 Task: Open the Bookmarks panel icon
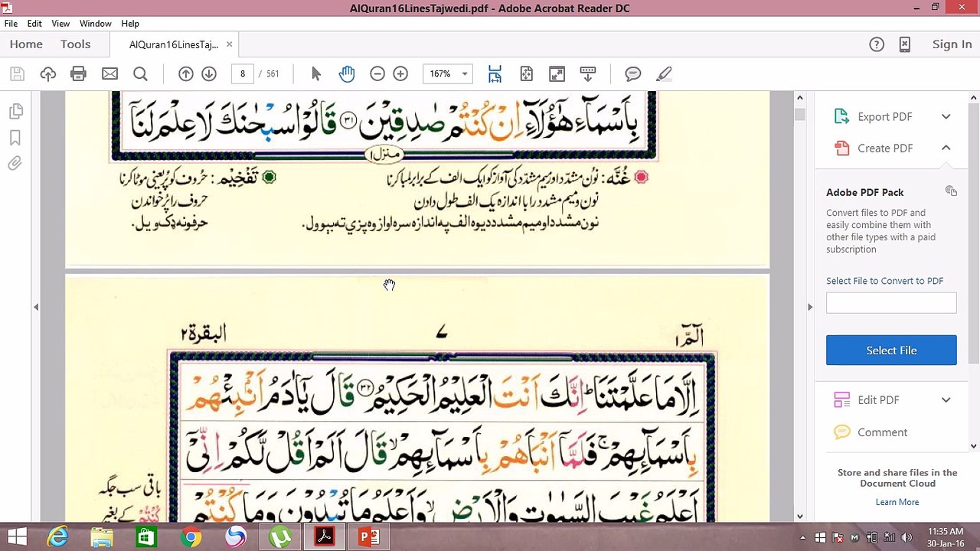click(x=15, y=138)
